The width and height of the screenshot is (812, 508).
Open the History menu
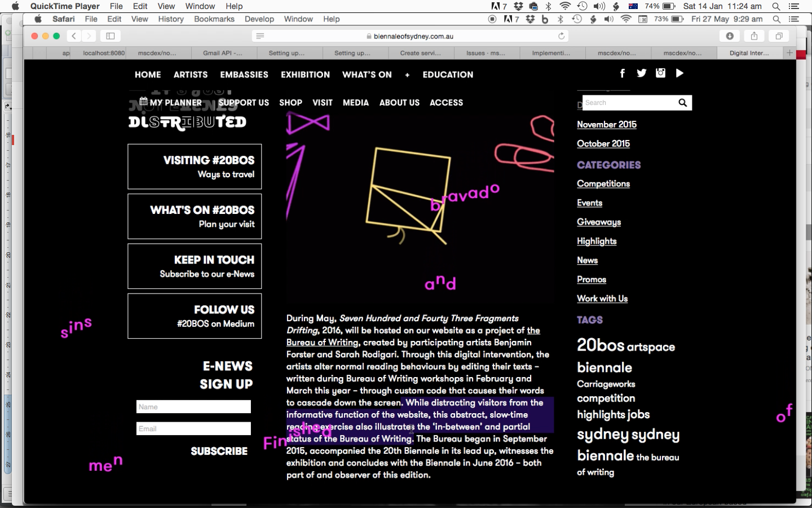click(171, 19)
